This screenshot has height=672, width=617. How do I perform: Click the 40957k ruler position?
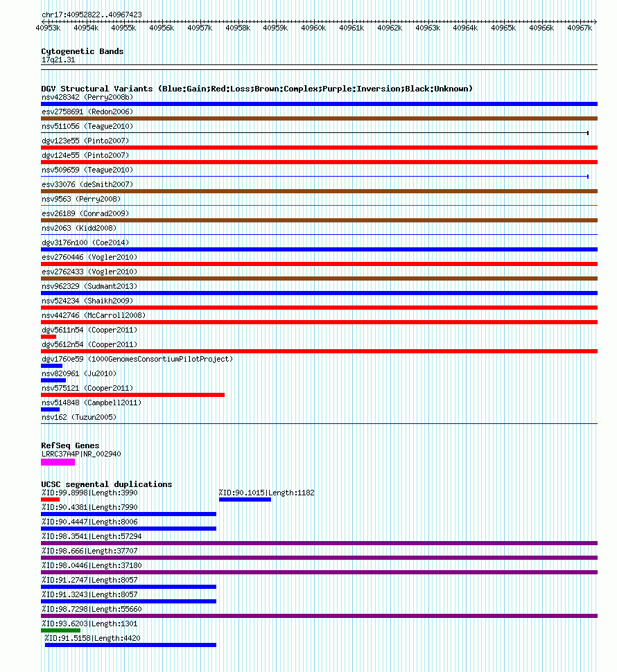coord(200,28)
